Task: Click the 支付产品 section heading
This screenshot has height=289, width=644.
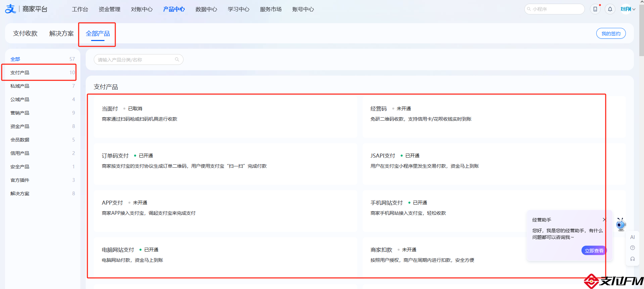Action: pyautogui.click(x=106, y=87)
